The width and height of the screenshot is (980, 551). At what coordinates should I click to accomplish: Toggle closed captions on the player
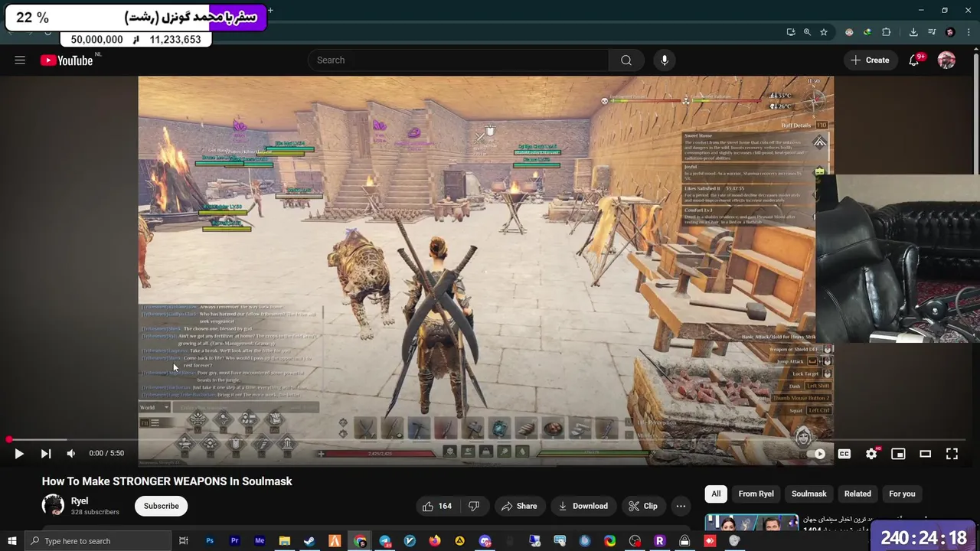pos(844,454)
